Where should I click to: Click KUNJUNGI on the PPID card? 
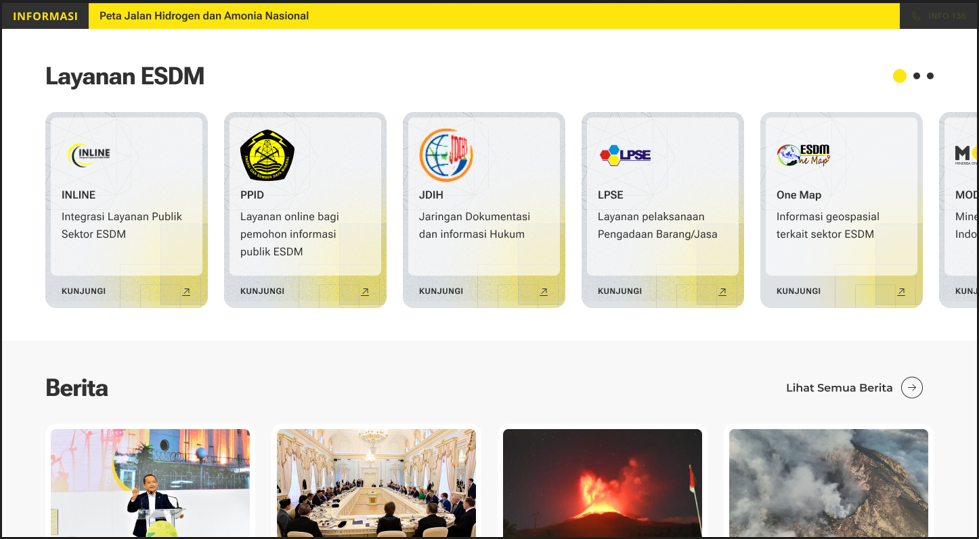262,292
